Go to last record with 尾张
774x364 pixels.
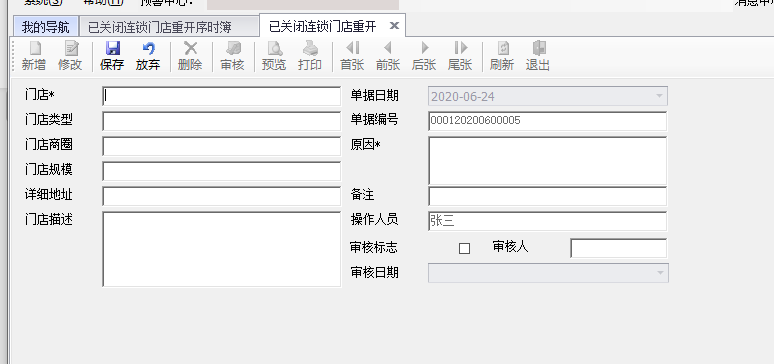pos(460,56)
